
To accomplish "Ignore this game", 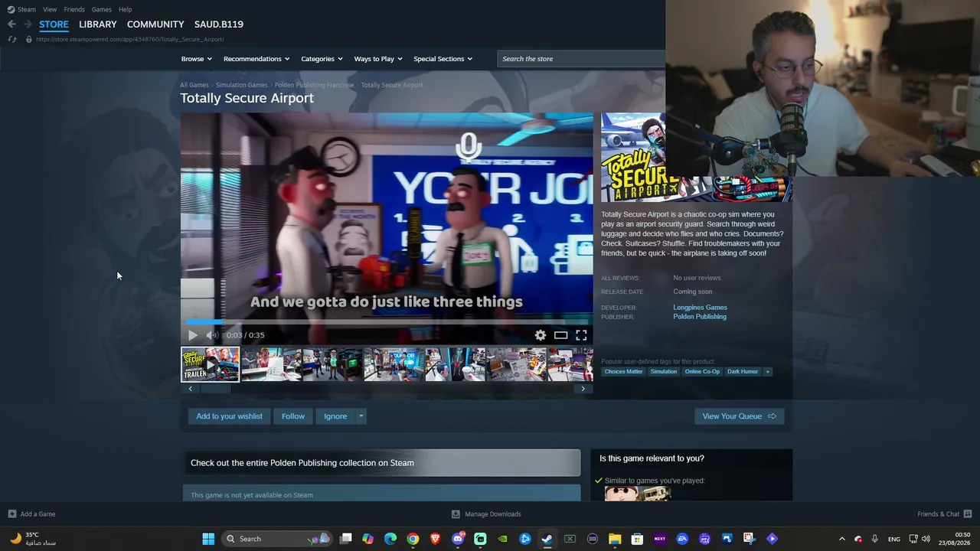I will [x=335, y=416].
